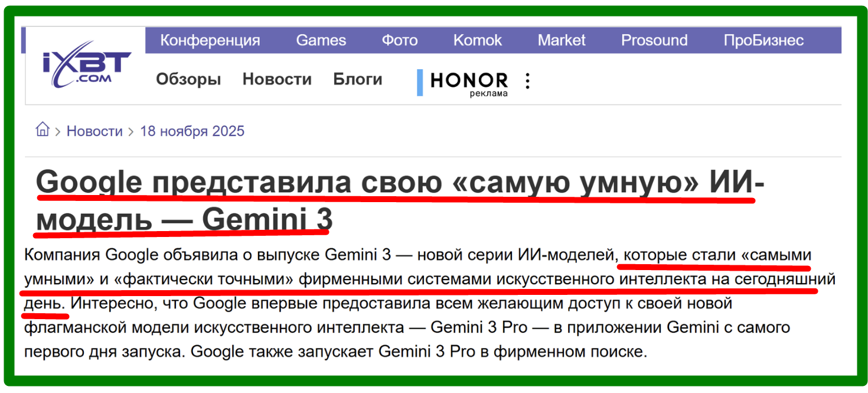Open the Komok section
The image size is (868, 393).
(x=477, y=40)
